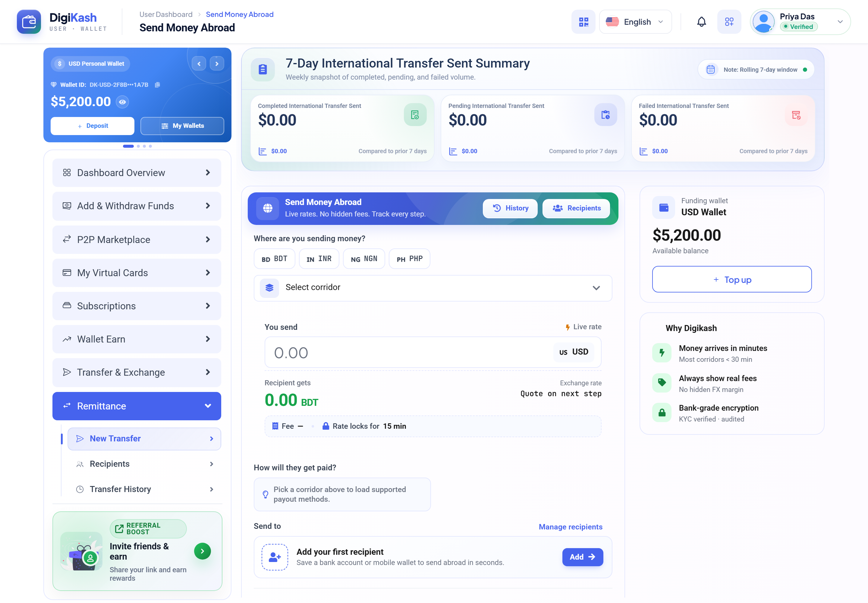The height and width of the screenshot is (603, 868).
Task: Click the Pending transfer clock icon
Action: tap(605, 115)
